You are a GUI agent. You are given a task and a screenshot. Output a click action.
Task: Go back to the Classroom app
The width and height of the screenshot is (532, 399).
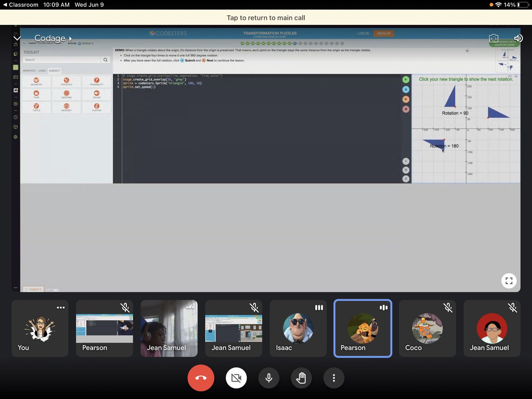click(x=20, y=4)
